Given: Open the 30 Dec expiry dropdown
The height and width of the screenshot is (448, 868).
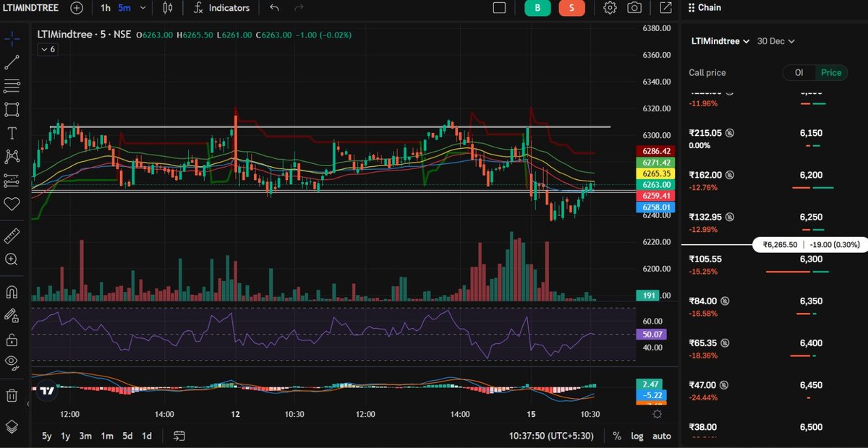Looking at the screenshot, I should 776,41.
